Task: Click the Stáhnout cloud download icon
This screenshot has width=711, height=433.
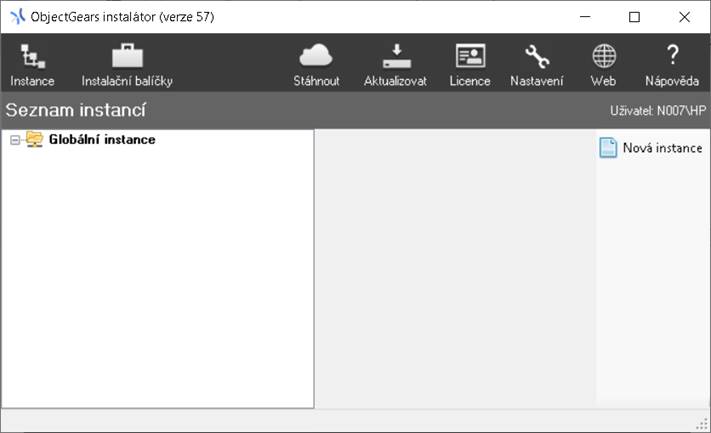Action: tap(316, 56)
